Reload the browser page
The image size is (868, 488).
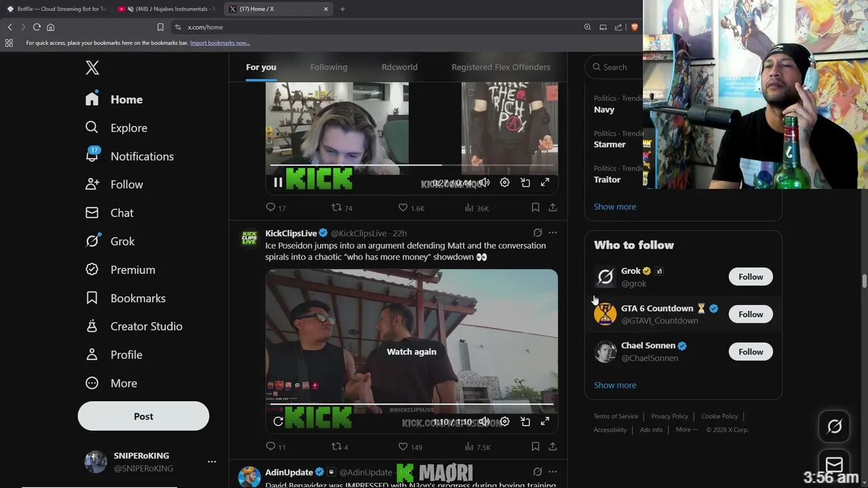(x=37, y=27)
